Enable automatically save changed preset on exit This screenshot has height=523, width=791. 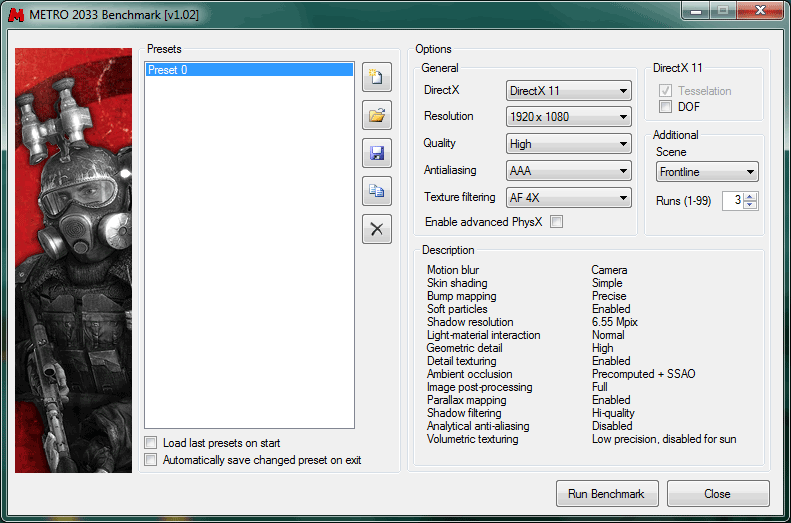click(151, 460)
